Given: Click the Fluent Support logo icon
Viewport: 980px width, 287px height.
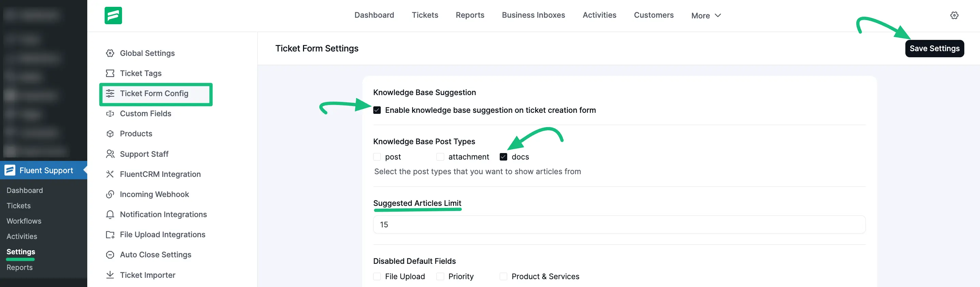Looking at the screenshot, I should coord(113,15).
